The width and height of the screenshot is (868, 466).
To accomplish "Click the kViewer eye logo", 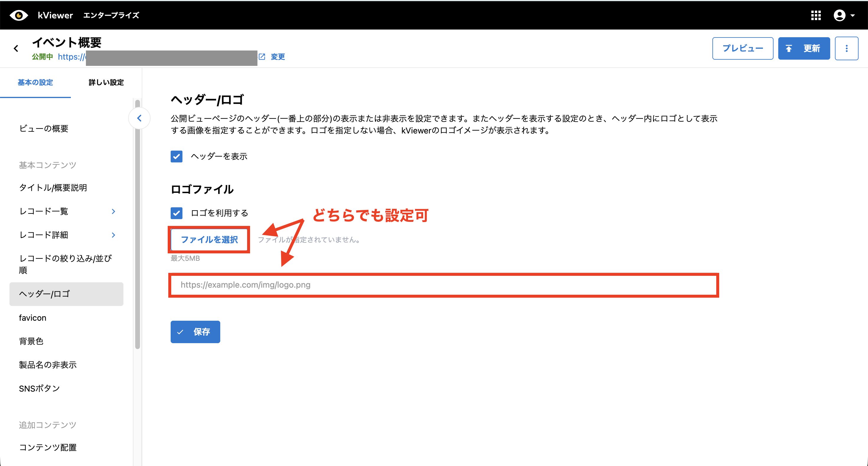I will click(19, 15).
